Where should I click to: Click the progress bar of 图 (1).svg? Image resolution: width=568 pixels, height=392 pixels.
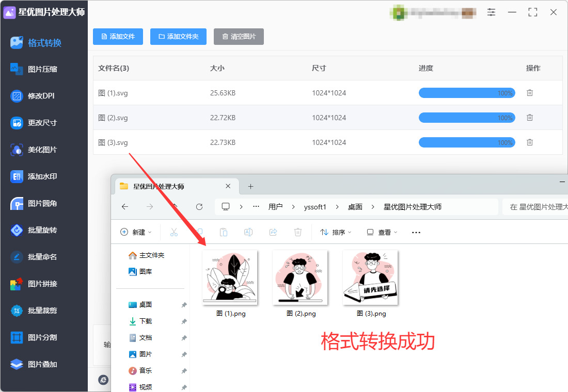tap(467, 93)
